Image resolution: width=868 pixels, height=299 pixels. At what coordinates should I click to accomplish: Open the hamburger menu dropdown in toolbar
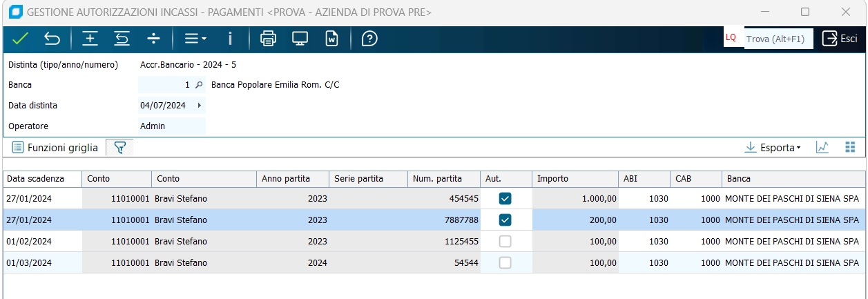[x=195, y=39]
